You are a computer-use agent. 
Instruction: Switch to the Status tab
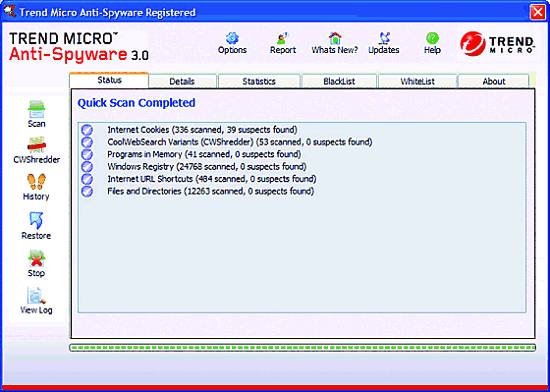tap(109, 80)
